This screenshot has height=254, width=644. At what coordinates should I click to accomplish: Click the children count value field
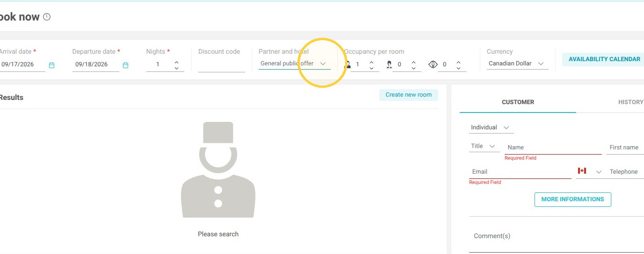[401, 64]
